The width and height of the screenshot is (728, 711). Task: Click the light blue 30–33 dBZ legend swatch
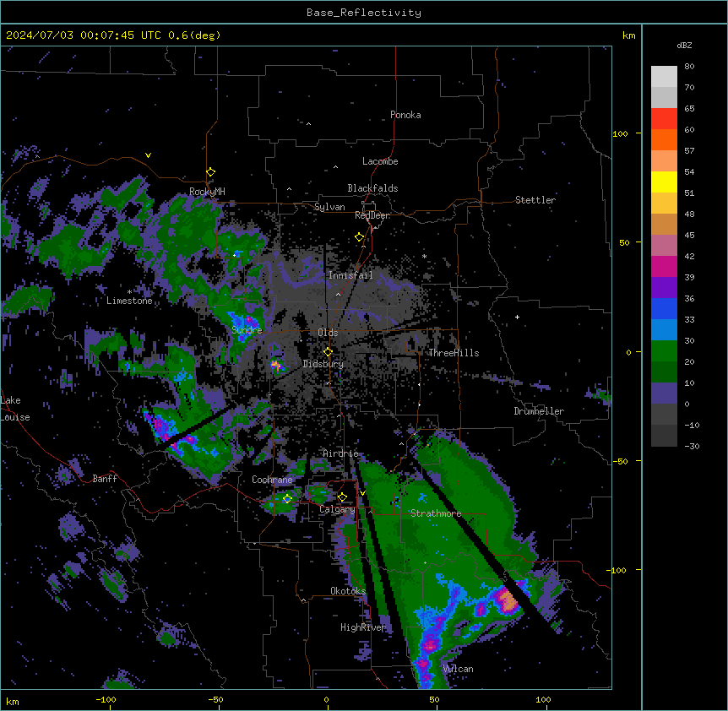664,330
